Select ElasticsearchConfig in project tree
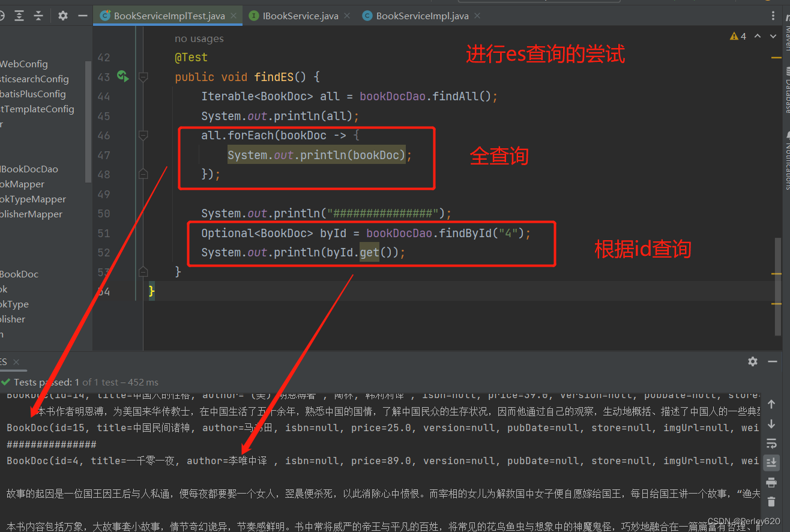790x532 pixels. point(34,79)
